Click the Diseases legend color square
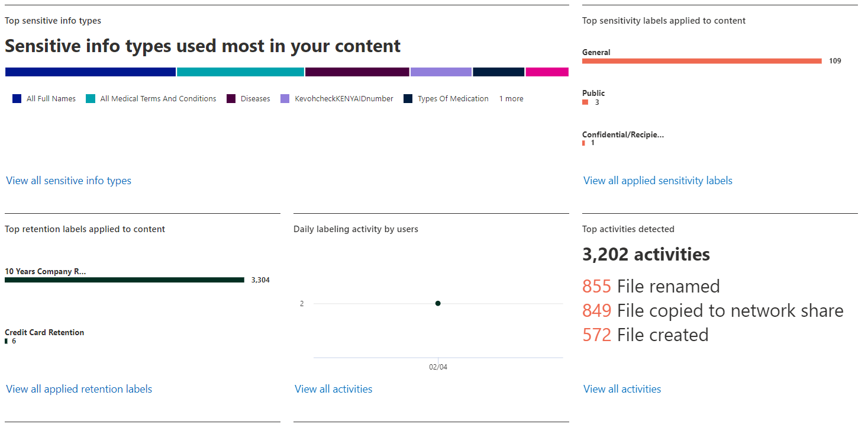The width and height of the screenshot is (868, 424). pyautogui.click(x=231, y=99)
